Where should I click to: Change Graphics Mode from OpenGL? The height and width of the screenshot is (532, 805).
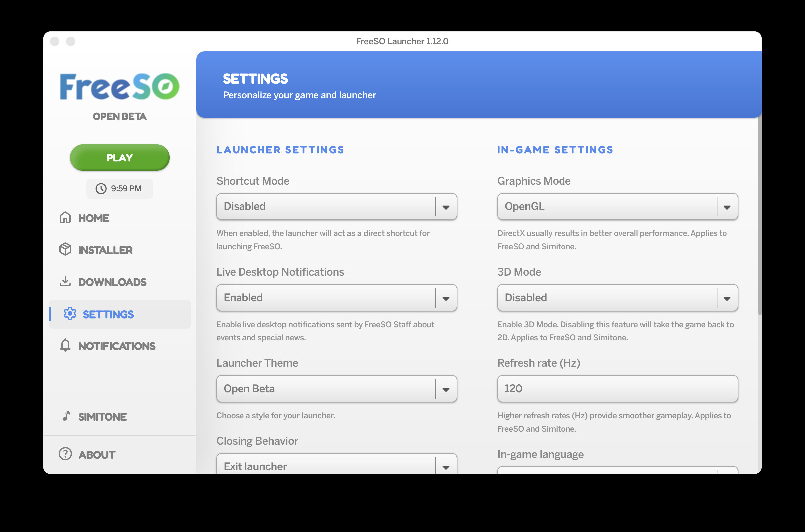click(617, 206)
